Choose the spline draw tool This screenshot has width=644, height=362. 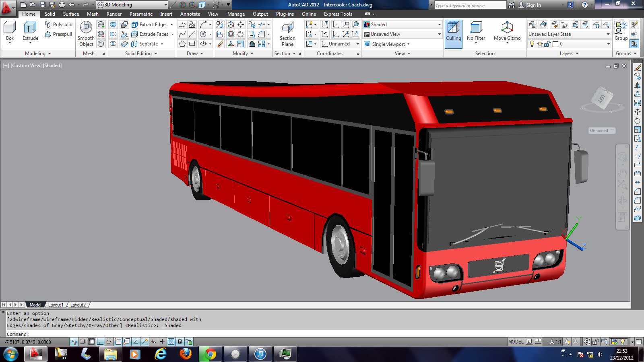click(x=182, y=34)
